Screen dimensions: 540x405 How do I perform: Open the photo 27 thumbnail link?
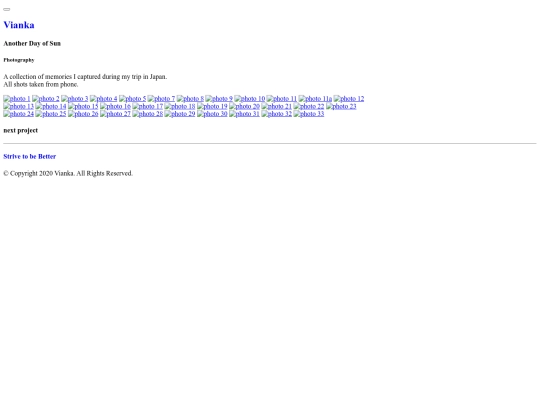point(115,114)
